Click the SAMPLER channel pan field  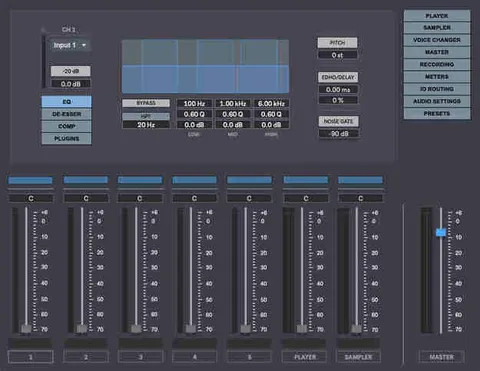(x=360, y=198)
